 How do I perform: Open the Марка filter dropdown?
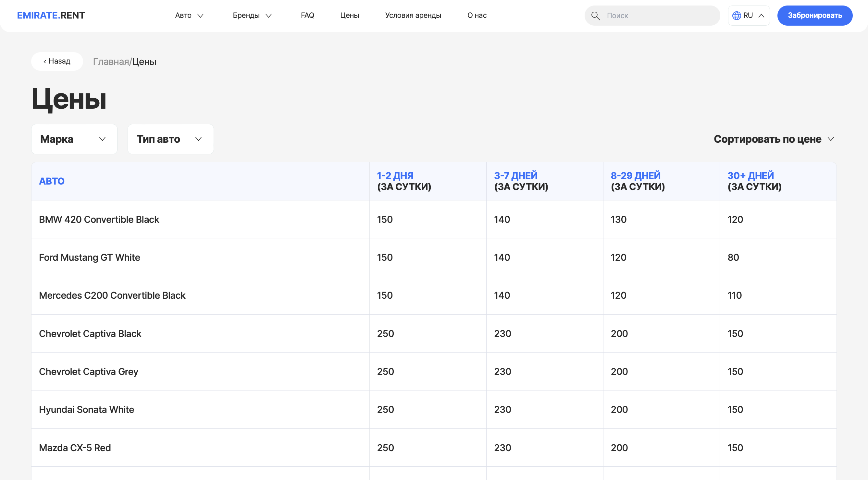click(74, 139)
